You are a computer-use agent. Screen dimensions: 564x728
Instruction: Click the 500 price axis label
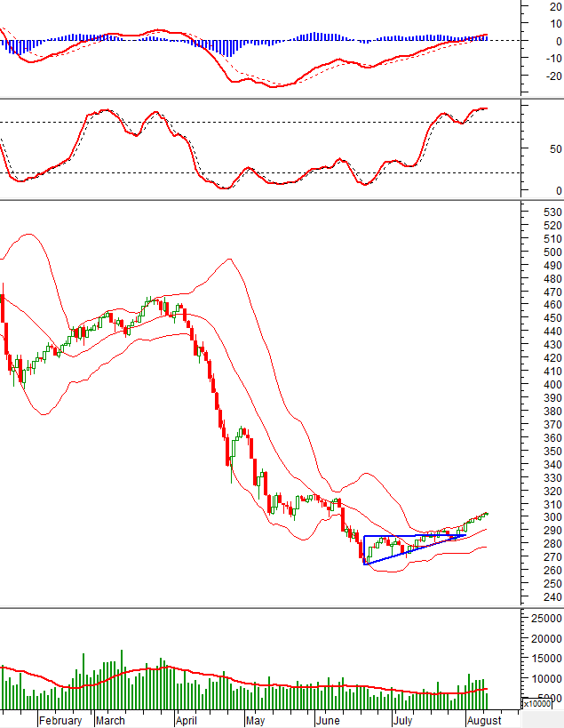coord(552,252)
